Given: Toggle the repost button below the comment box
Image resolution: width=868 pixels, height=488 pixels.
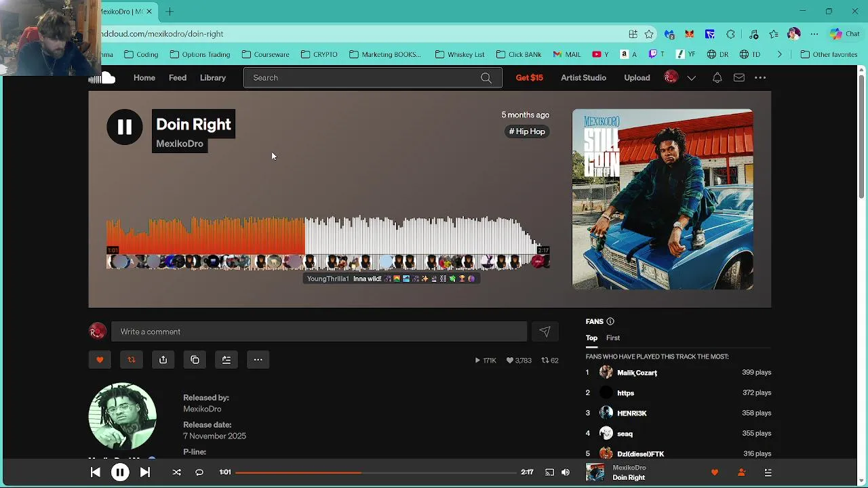Looking at the screenshot, I should coord(132,360).
